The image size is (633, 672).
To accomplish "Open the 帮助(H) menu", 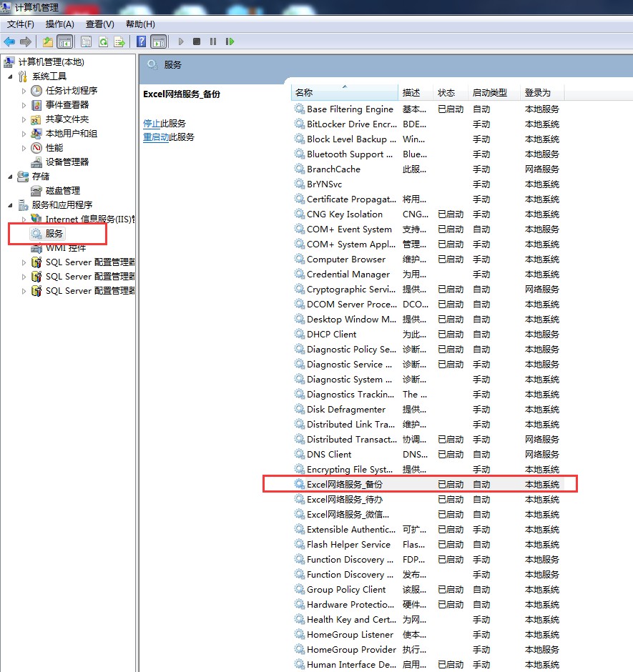I will click(x=140, y=24).
